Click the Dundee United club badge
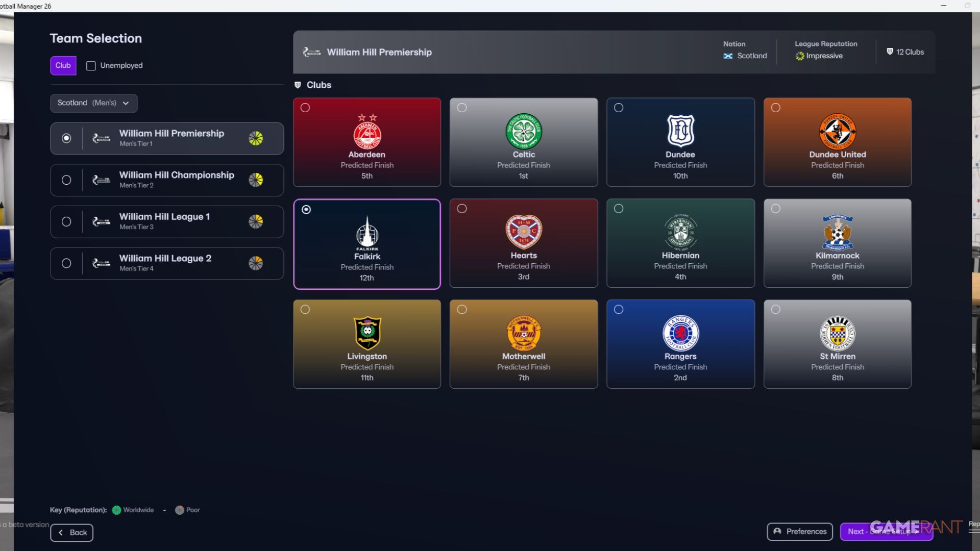This screenshot has height=551, width=980. (837, 131)
